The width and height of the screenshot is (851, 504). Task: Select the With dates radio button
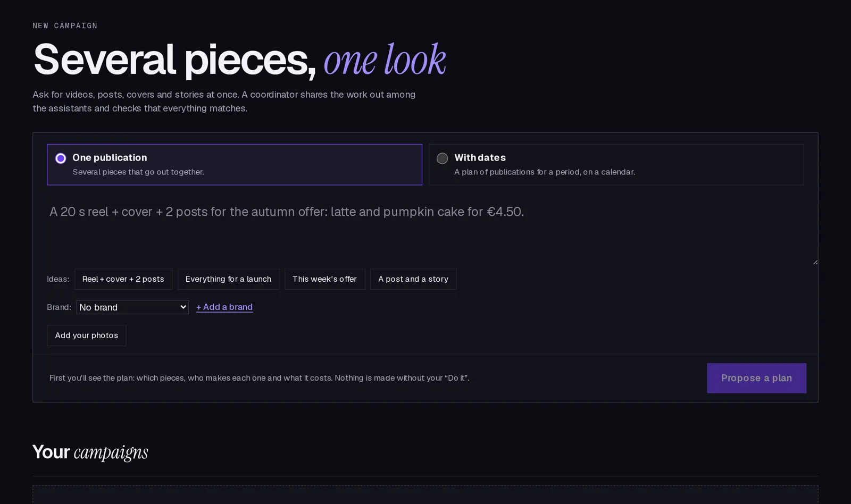click(x=442, y=158)
